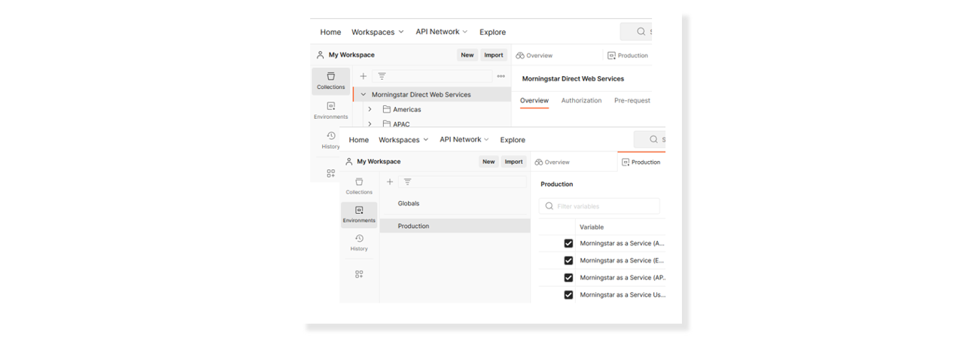Open the Environments icon in the lower sidebar

click(359, 215)
